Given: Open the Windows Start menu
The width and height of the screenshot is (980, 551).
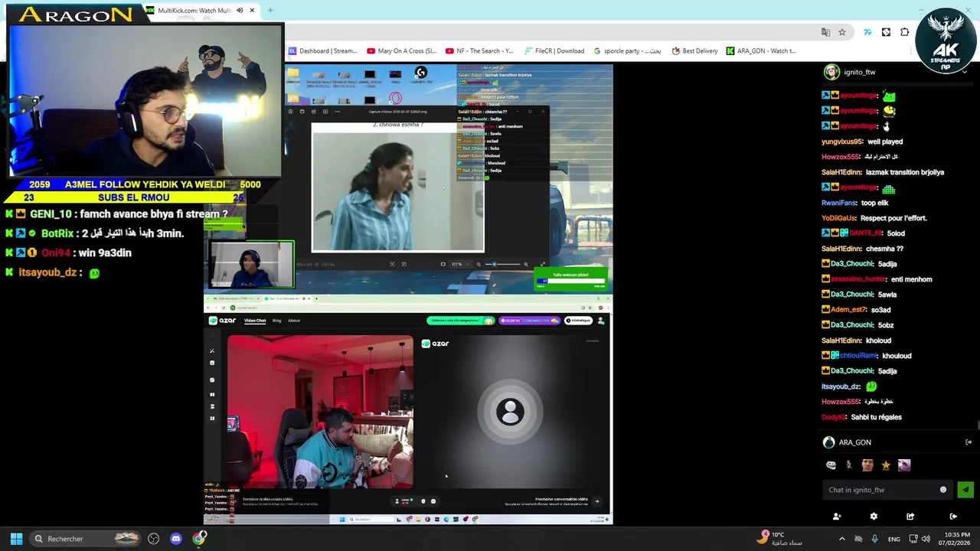Looking at the screenshot, I should click(16, 539).
